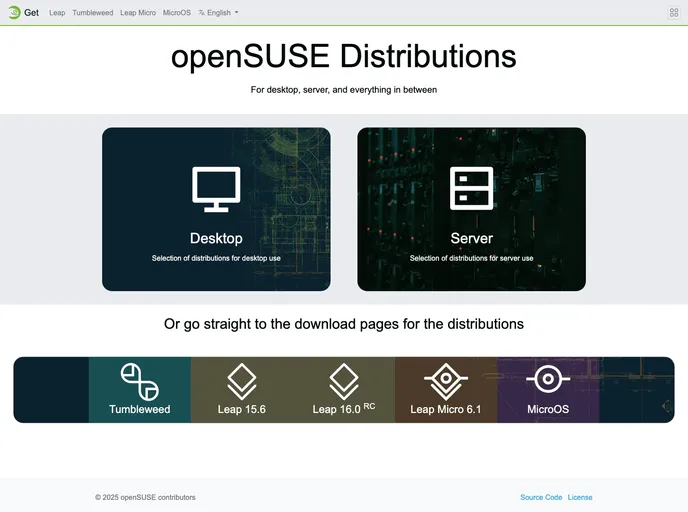Click the Tumbleweed infinity logo icon
The image size is (688, 512).
click(140, 381)
